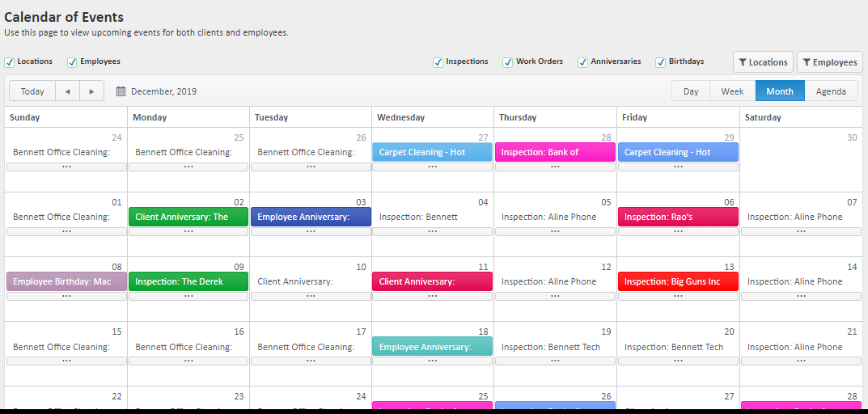Open Inspection: Bennett on the 4th

pyautogui.click(x=432, y=217)
